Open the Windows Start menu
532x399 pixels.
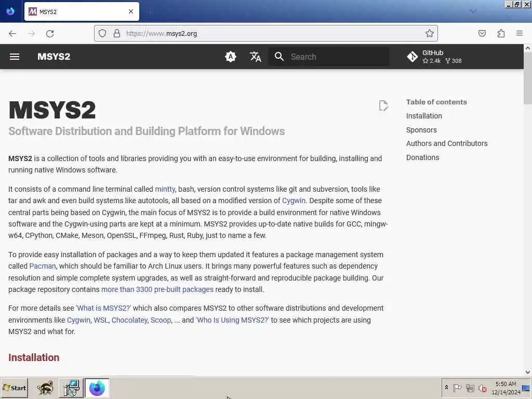click(14, 388)
